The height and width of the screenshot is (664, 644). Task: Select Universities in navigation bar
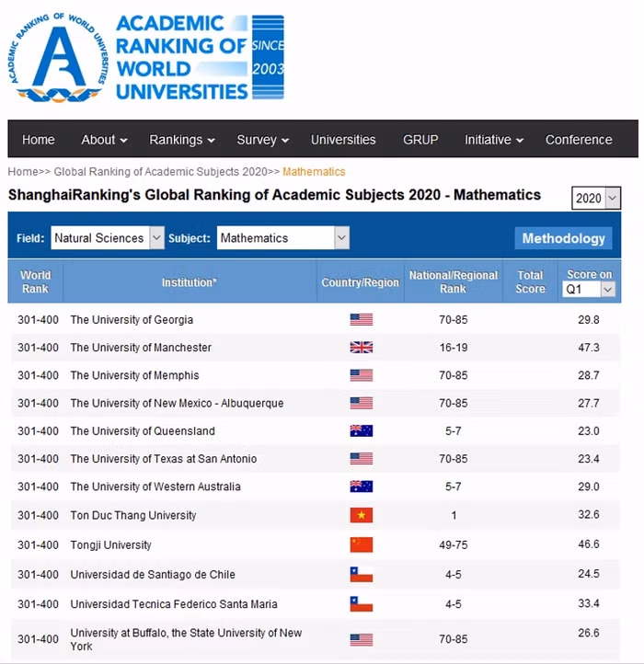(x=343, y=140)
